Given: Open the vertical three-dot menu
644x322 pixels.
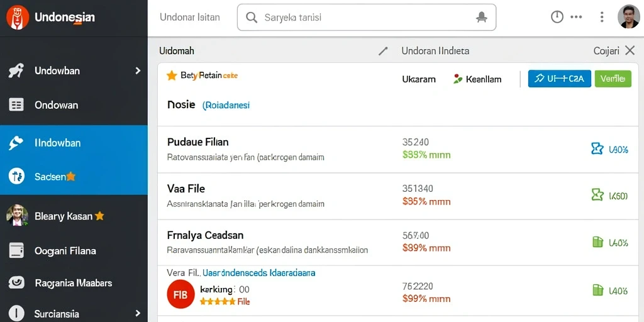Looking at the screenshot, I should click(x=602, y=17).
